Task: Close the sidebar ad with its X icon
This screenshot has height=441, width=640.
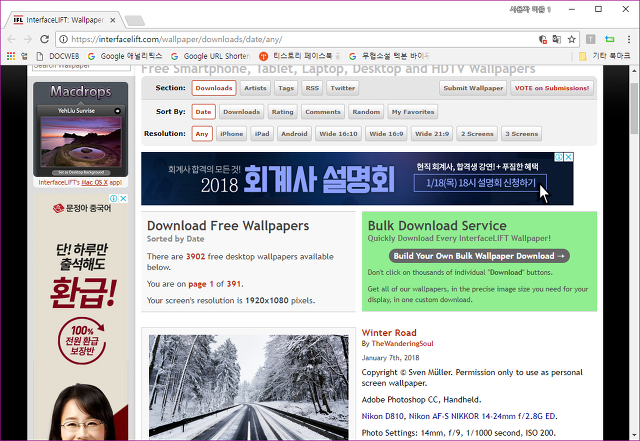Action: point(123,198)
